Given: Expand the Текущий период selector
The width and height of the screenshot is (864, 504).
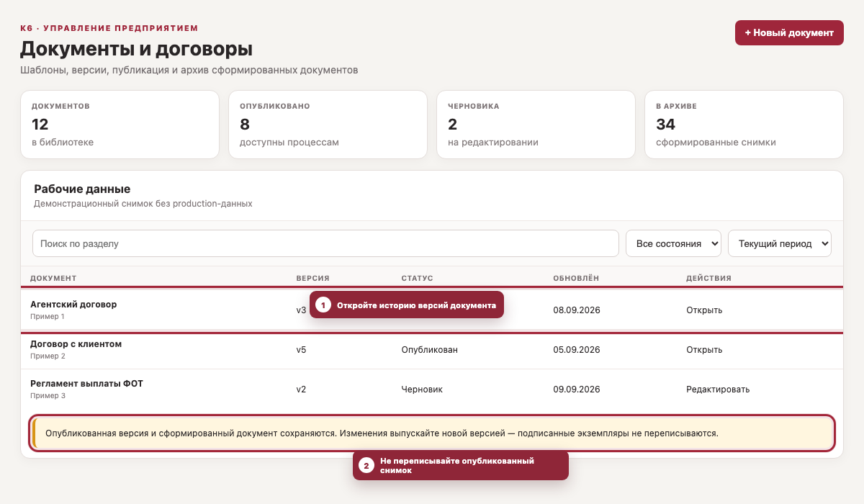Looking at the screenshot, I should point(780,243).
